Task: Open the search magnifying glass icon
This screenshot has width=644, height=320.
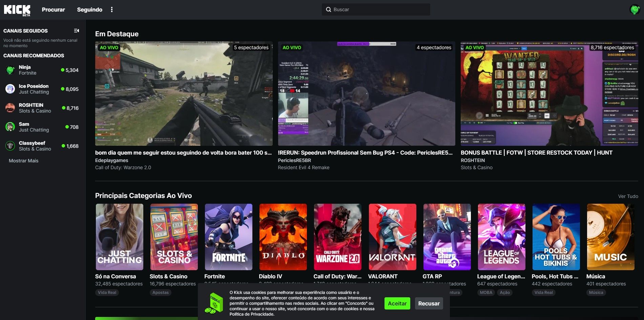Action: point(329,9)
